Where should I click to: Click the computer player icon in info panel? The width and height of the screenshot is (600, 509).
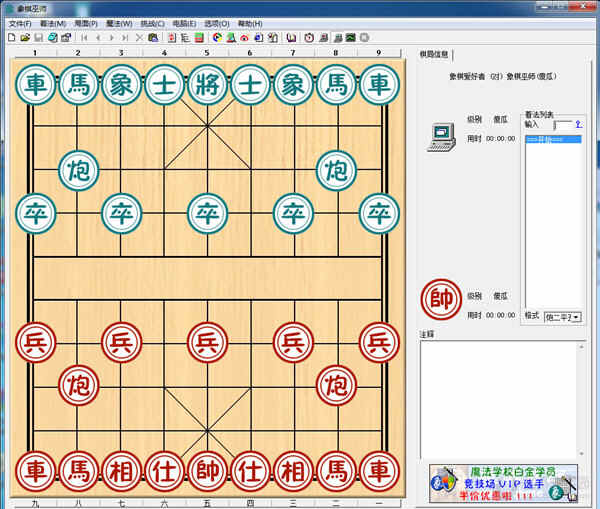[441, 138]
